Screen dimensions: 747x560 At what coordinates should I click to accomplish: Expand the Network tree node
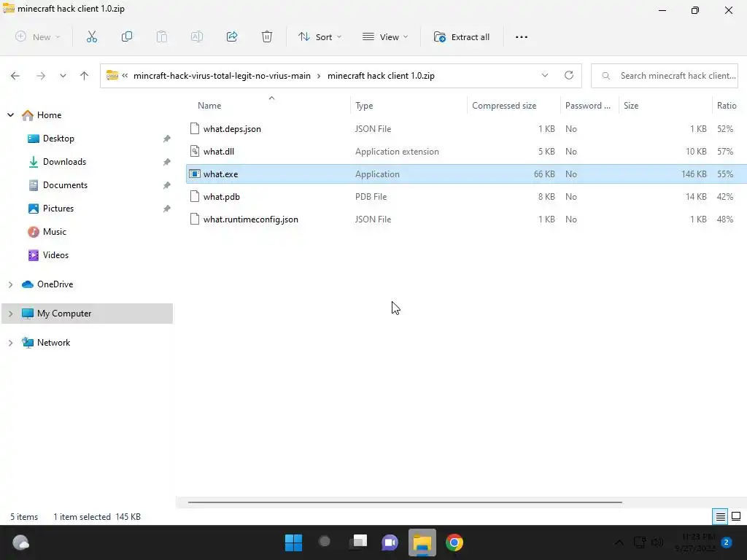click(x=10, y=343)
